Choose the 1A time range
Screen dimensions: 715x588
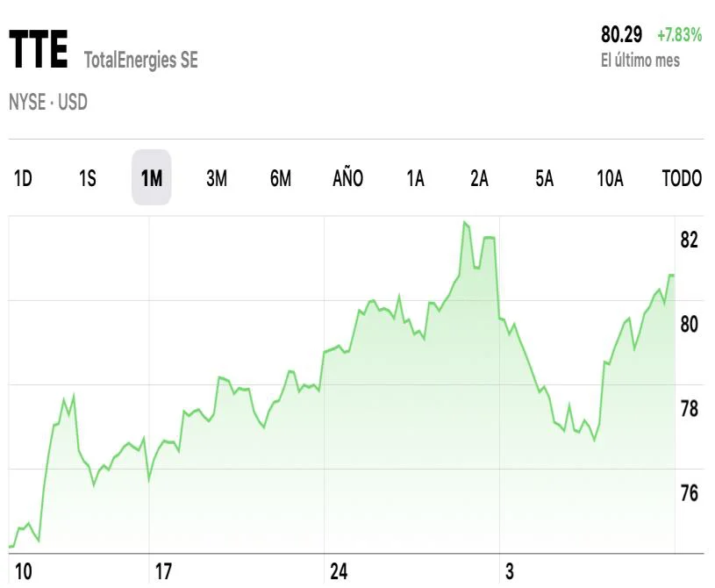click(415, 178)
